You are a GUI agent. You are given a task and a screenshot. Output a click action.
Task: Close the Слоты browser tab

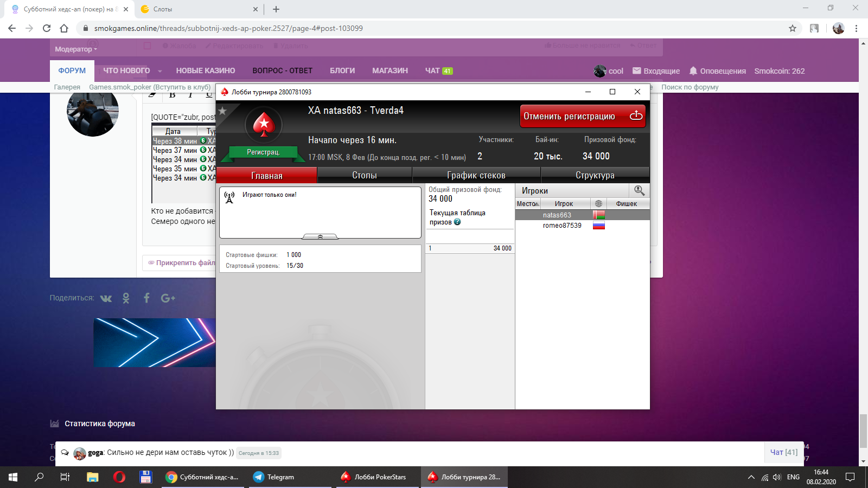(256, 9)
